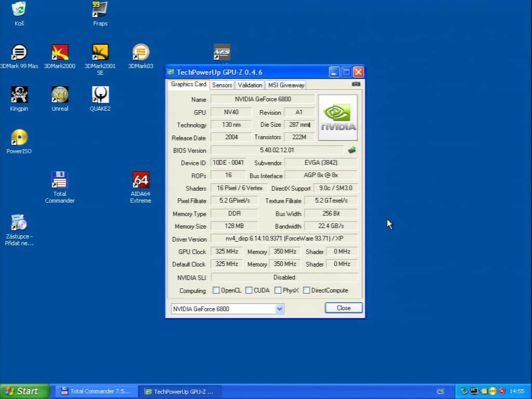Click the Name field showing GeForce 6800
The width and height of the screenshot is (532, 399).
click(x=262, y=99)
